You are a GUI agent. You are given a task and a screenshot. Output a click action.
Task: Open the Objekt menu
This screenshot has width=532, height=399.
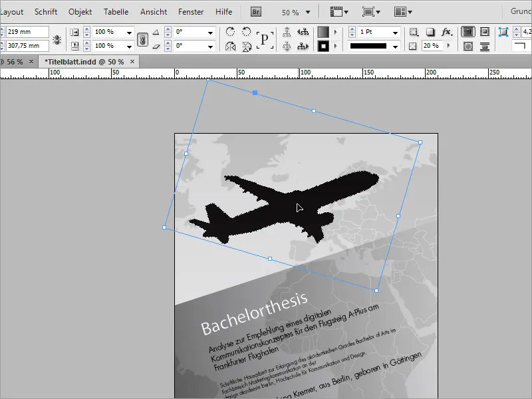(x=80, y=12)
